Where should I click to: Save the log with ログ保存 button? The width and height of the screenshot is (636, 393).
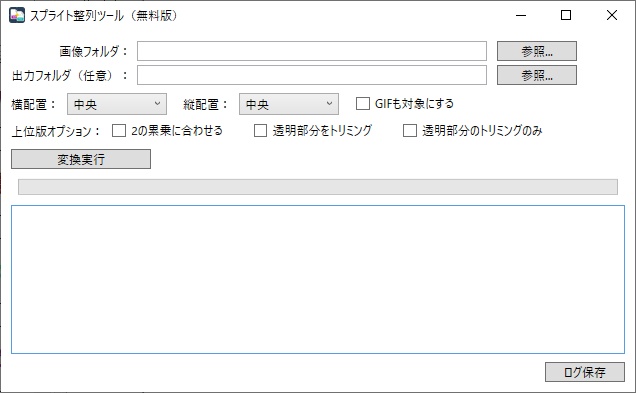point(584,372)
